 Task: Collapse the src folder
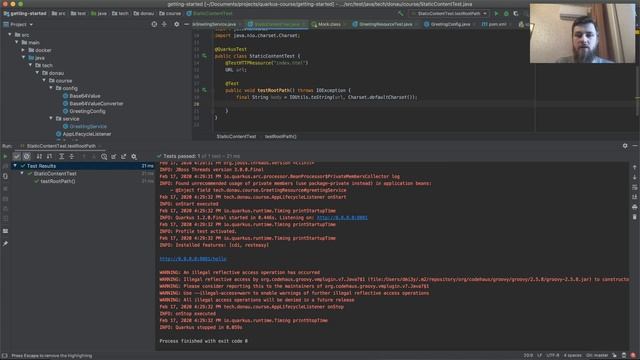click(x=10, y=35)
